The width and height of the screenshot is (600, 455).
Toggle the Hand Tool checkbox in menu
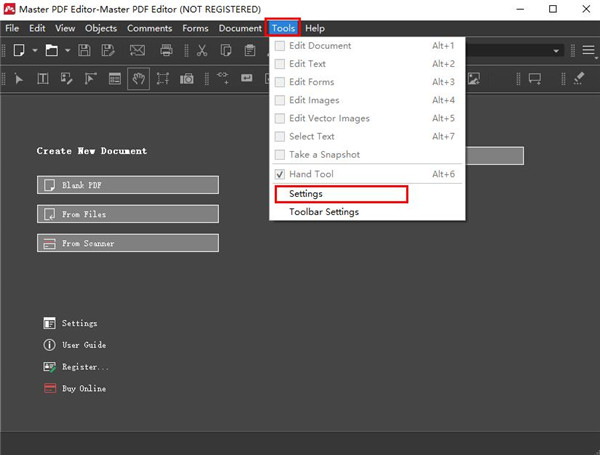[x=280, y=174]
